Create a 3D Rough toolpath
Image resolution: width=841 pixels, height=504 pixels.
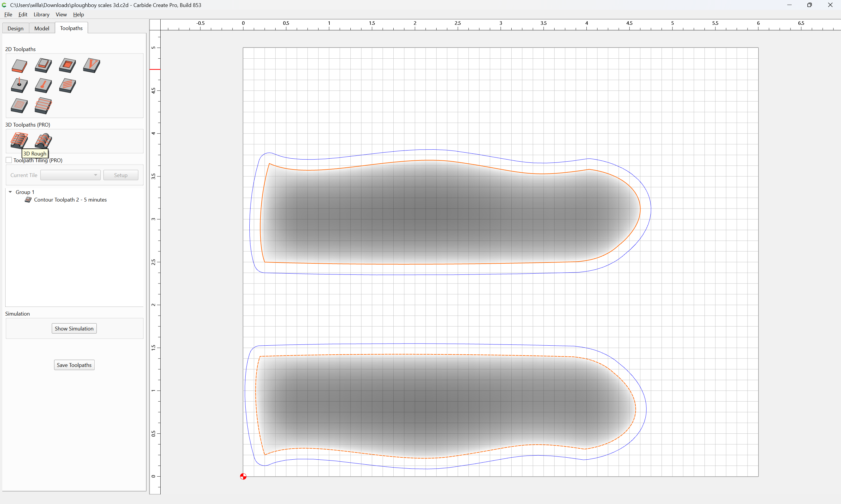19,140
